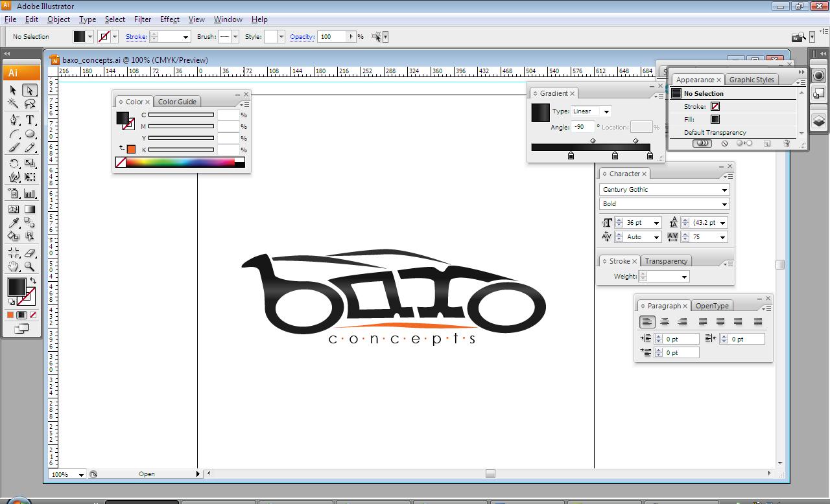Choose the Rotate tool
This screenshot has width=830, height=504.
(x=14, y=163)
